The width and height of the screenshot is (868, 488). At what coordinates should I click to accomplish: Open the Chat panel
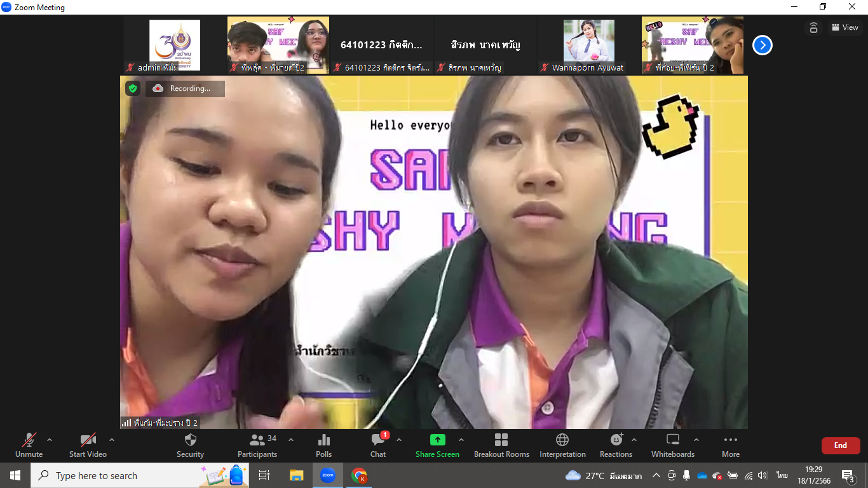point(378,445)
